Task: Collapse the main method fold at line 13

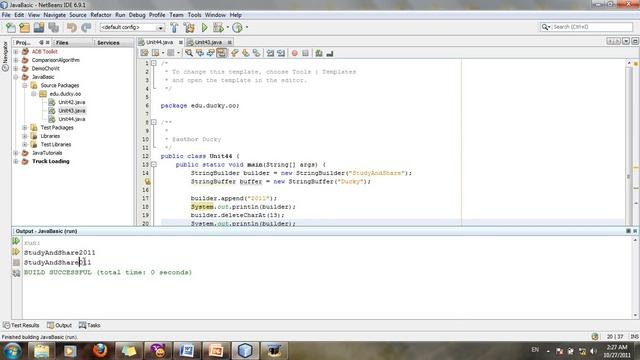Action: [154, 164]
